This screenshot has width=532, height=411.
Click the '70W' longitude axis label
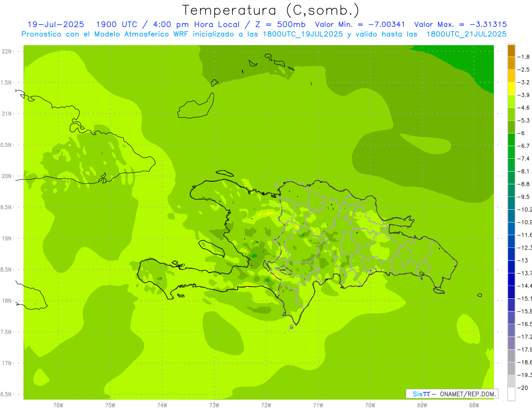(370, 405)
